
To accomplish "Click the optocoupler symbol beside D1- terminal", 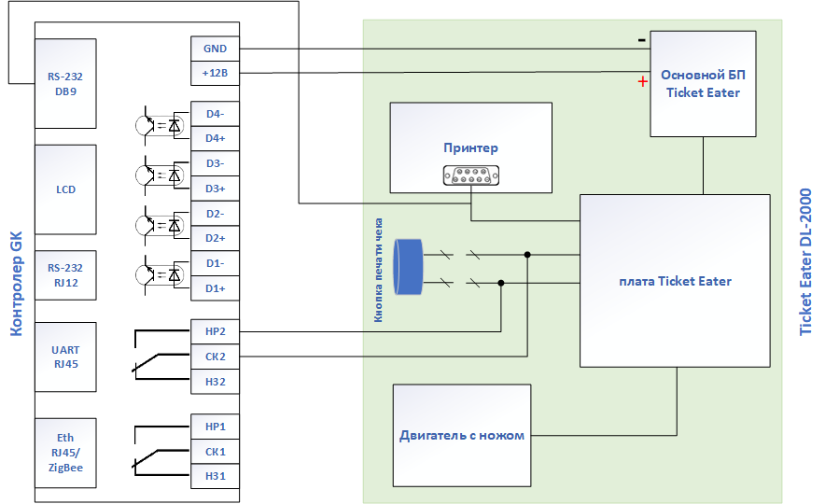I will pos(161,274).
